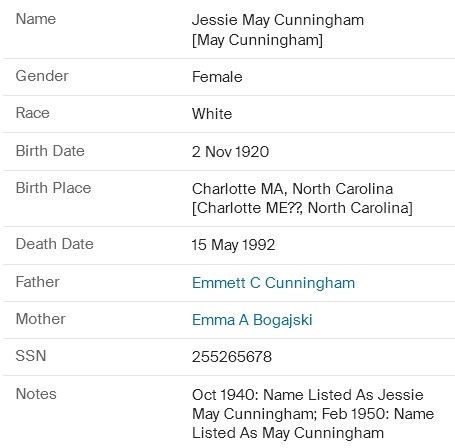Click the Race value White

coord(212,114)
